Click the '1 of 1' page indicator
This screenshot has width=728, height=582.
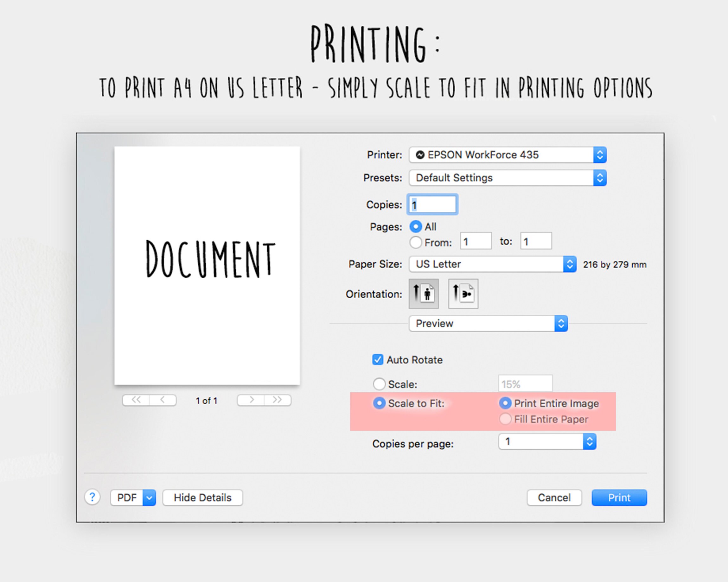click(x=206, y=401)
